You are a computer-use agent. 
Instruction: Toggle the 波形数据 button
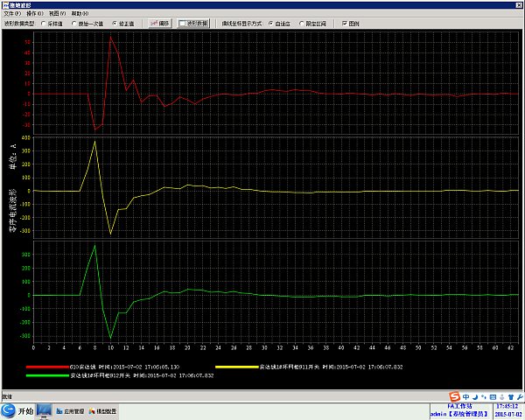pyautogui.click(x=193, y=24)
